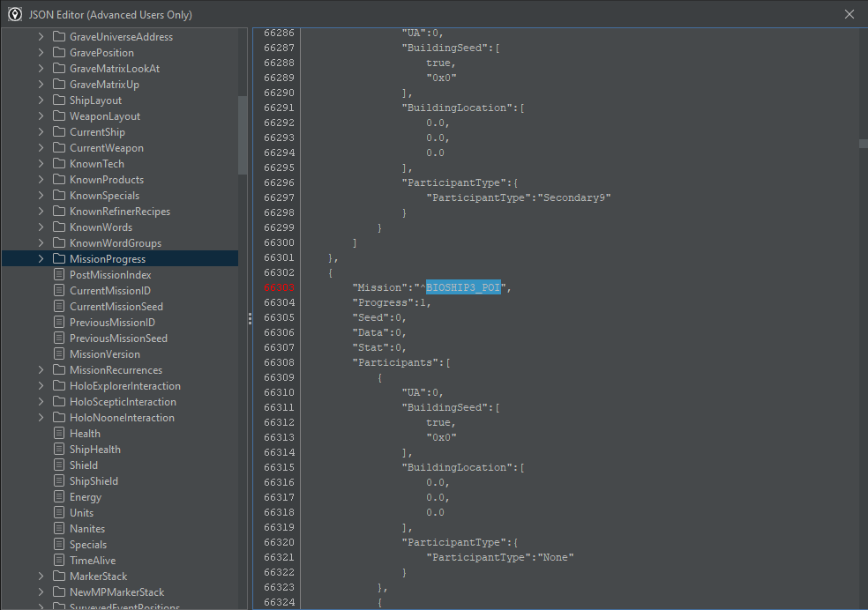This screenshot has height=610, width=868.
Task: Click the document icon beside Health
Action: (x=59, y=433)
